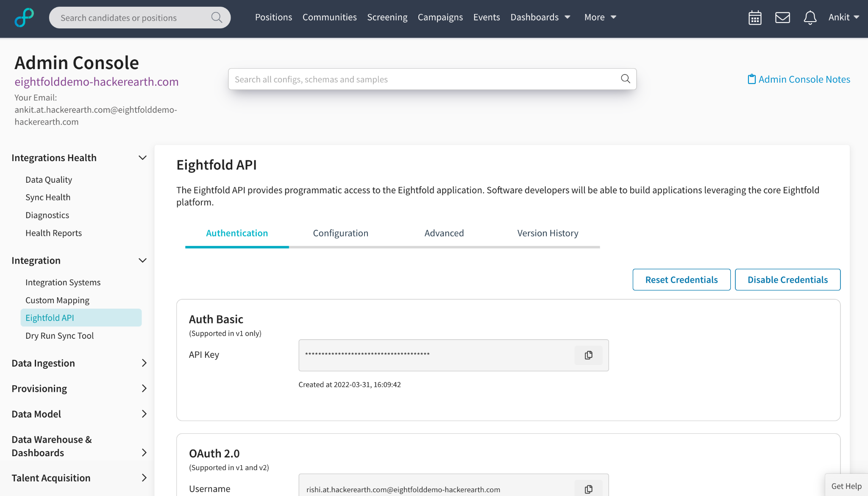Click the 'Created at 2022-03-31, 16:09:42' text
868x496 pixels.
349,385
